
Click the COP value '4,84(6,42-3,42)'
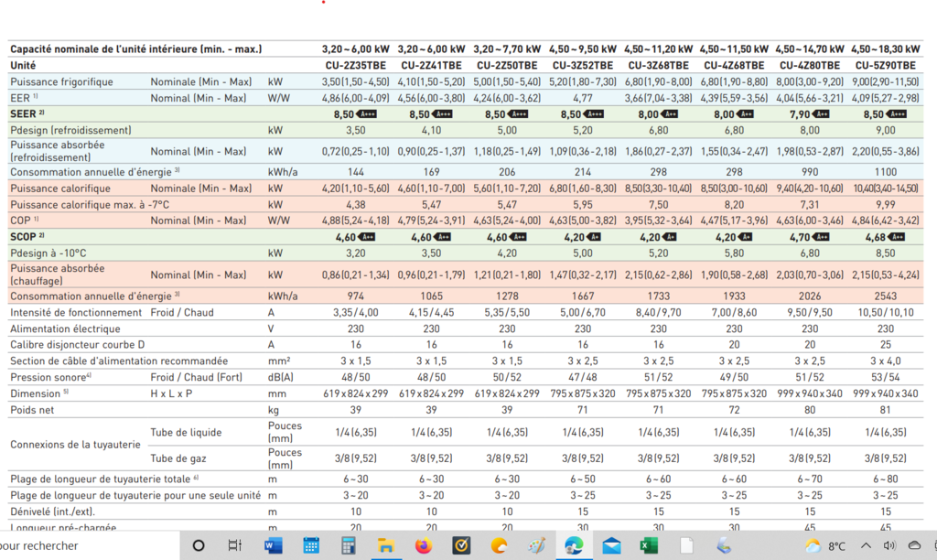(886, 221)
